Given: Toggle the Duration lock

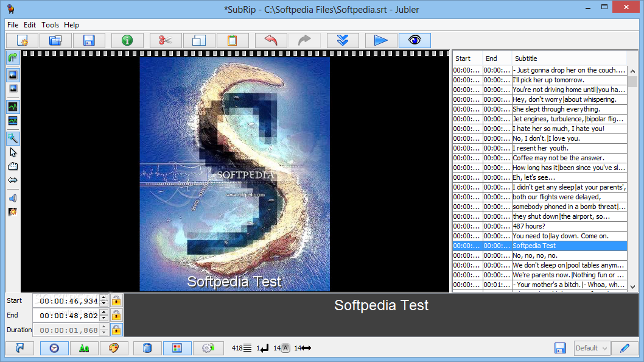Looking at the screenshot, I should pyautogui.click(x=116, y=330).
